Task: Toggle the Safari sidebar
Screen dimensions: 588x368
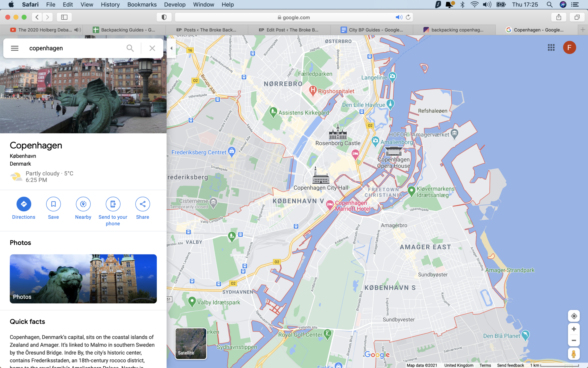Action: click(64, 17)
